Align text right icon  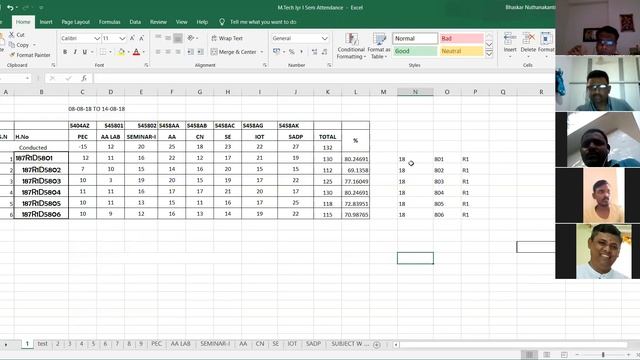(178, 52)
